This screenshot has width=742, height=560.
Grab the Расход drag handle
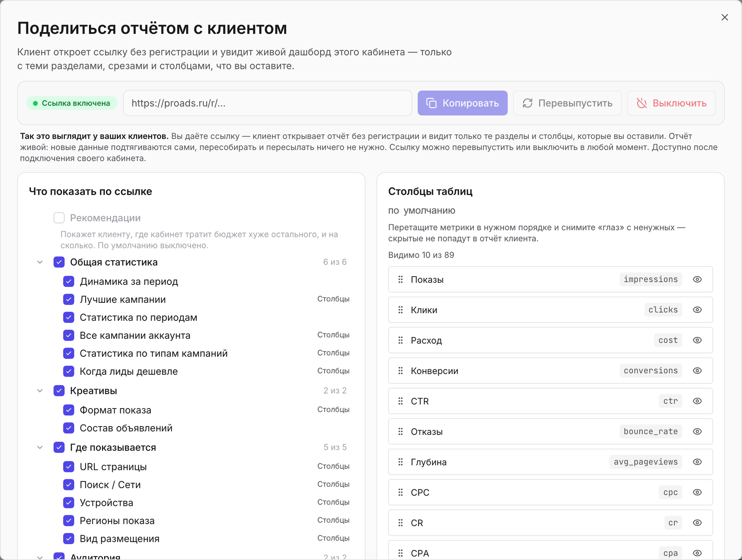pos(400,340)
